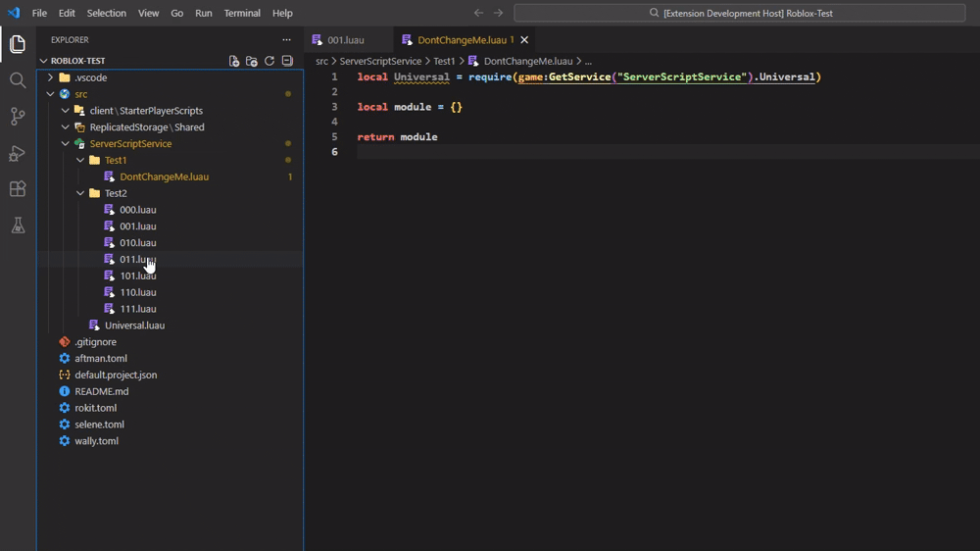Image resolution: width=980 pixels, height=551 pixels.
Task: Open 110.luau in the file tree
Action: point(138,292)
